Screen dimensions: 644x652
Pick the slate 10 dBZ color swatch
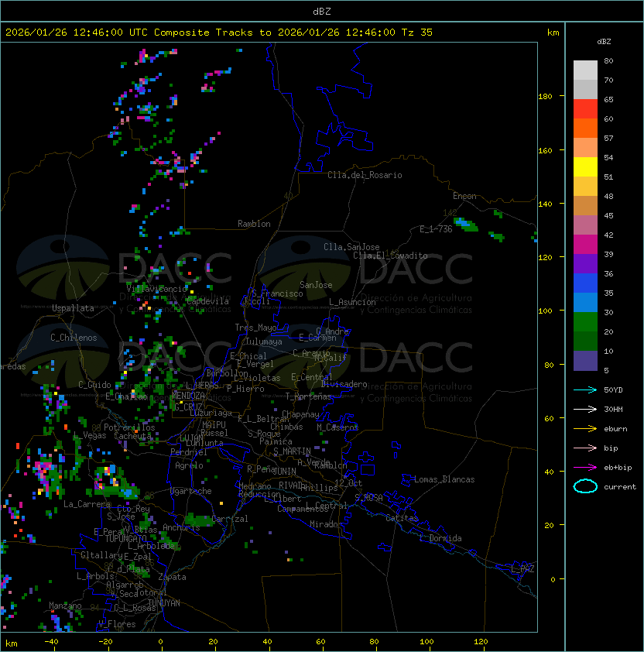(585, 361)
